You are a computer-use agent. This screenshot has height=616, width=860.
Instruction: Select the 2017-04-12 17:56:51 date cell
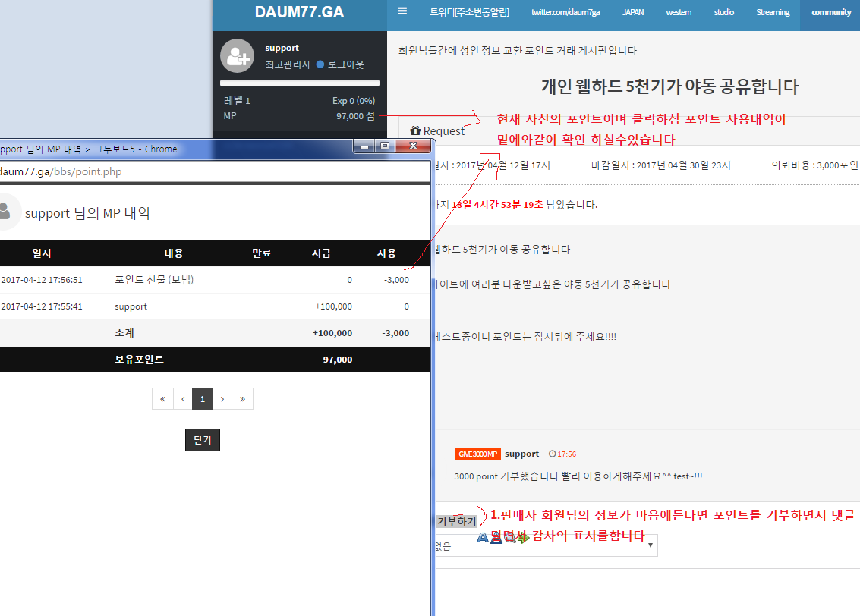tap(42, 279)
